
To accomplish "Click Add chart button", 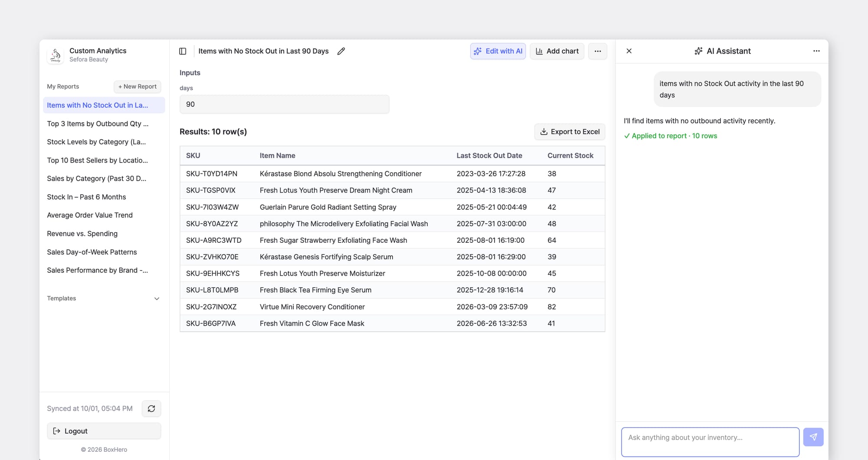I will click(557, 51).
